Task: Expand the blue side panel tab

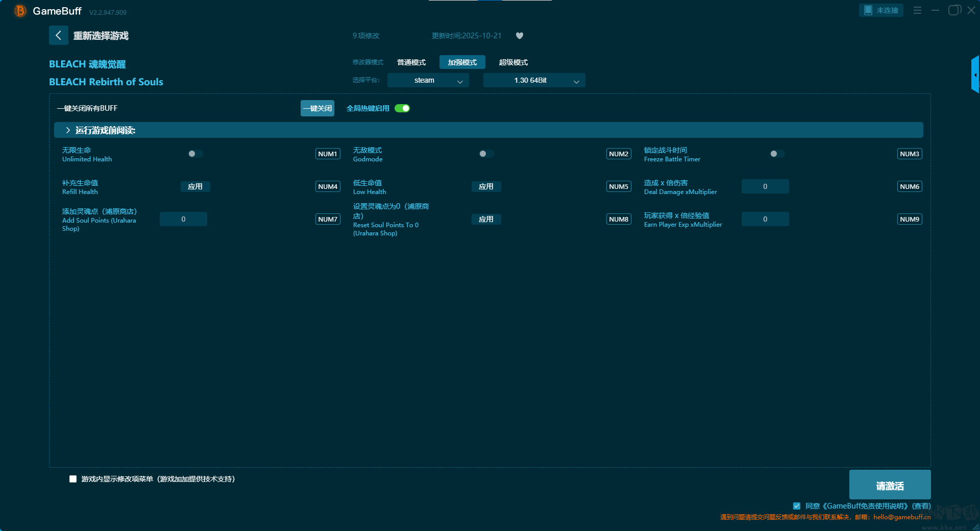Action: 975,75
